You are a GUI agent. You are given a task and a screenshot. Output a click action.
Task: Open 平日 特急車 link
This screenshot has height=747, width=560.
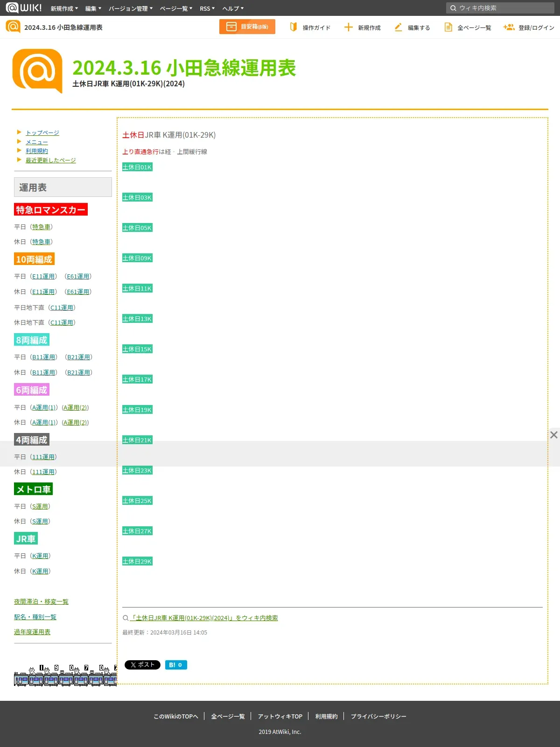42,227
